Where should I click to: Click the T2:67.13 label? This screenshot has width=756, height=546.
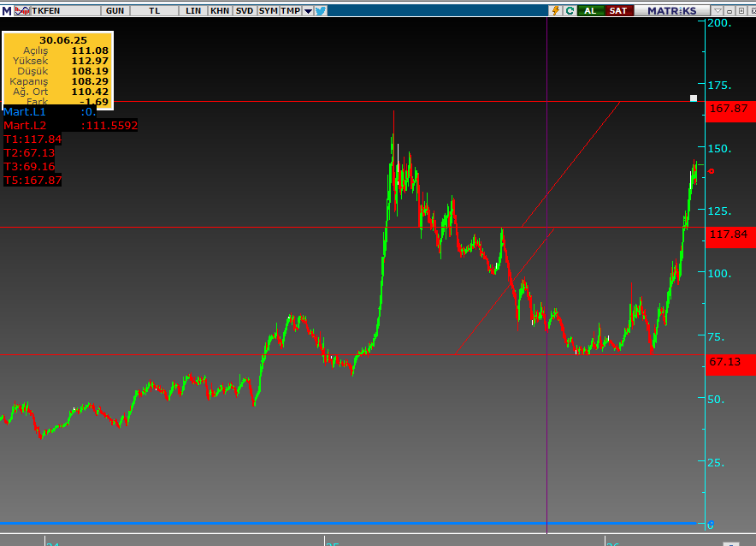click(29, 153)
